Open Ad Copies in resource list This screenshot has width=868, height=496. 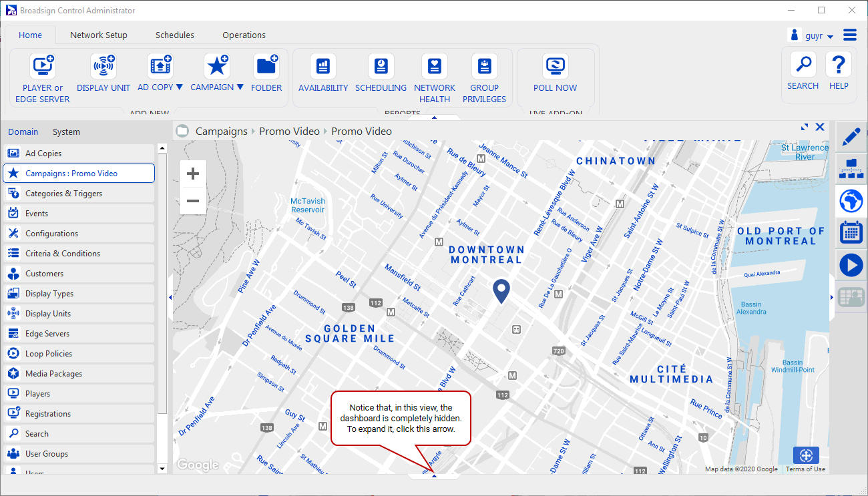click(x=79, y=154)
